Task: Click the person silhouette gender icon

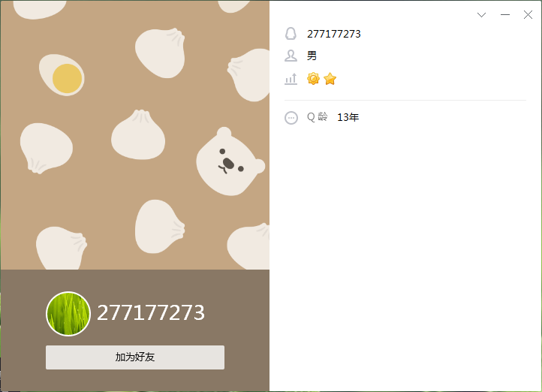Action: pyautogui.click(x=291, y=56)
